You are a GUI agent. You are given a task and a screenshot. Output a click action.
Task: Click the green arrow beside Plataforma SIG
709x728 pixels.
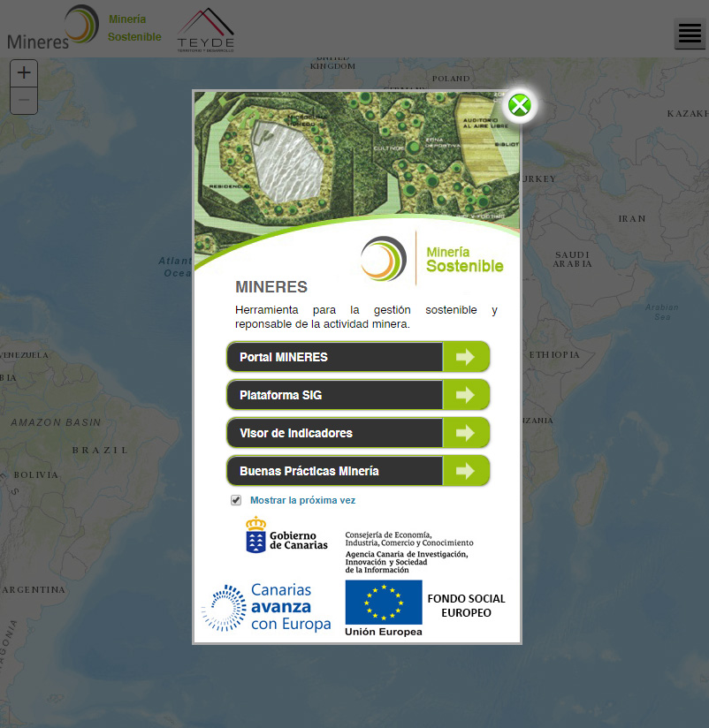[x=465, y=395]
